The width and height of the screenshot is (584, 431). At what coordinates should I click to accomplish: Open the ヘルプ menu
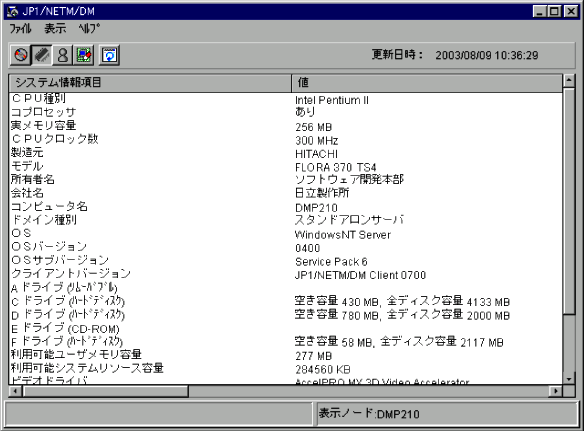coord(89,28)
